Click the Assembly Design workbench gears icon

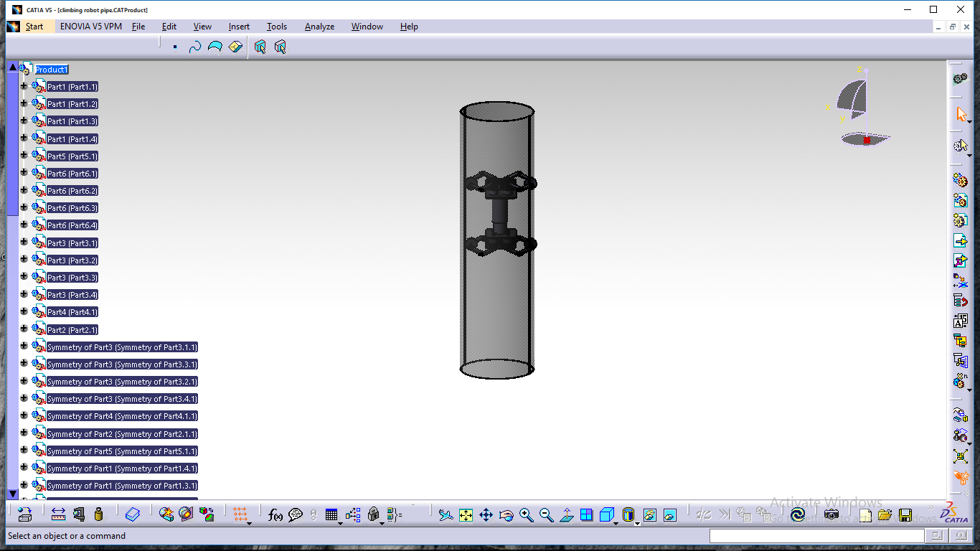[x=960, y=78]
